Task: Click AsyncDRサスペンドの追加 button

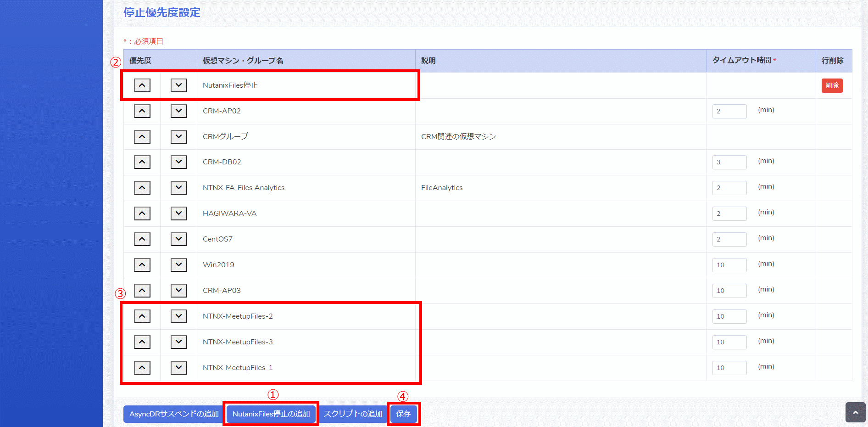Action: (x=174, y=414)
